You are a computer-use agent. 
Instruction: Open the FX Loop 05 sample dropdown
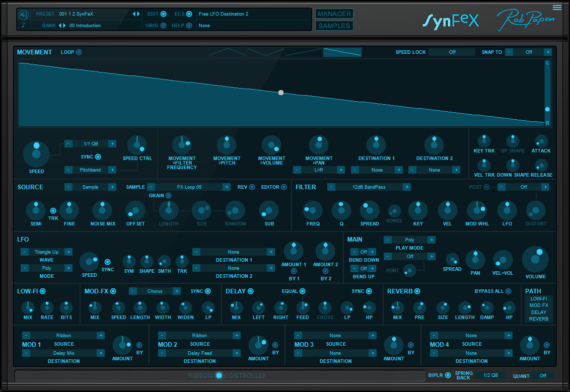click(x=189, y=187)
